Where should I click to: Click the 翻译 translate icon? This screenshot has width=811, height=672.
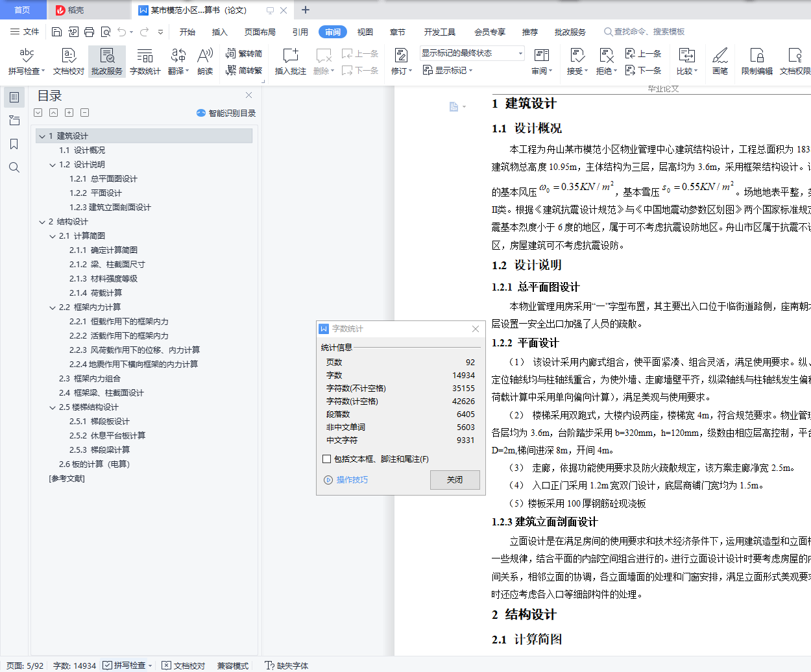click(178, 61)
